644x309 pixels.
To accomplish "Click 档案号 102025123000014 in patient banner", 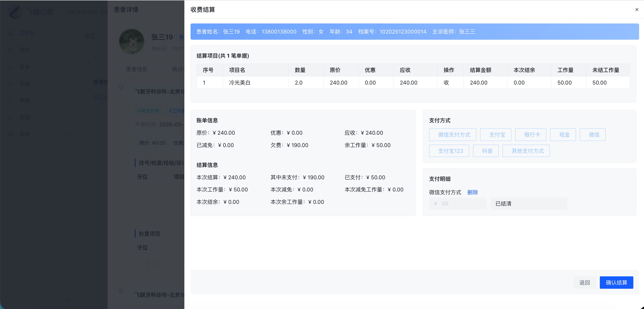I will click(392, 32).
